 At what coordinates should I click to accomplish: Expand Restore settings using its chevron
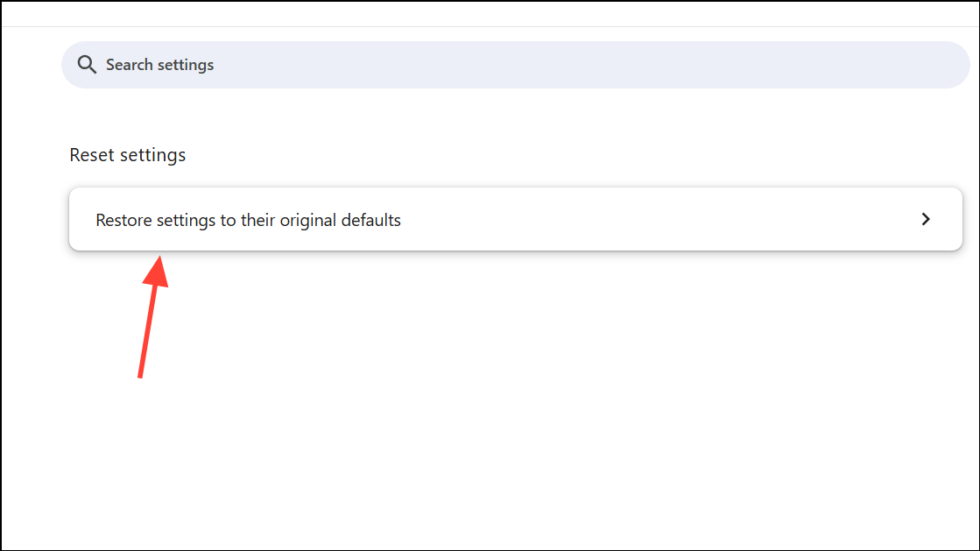click(x=926, y=220)
